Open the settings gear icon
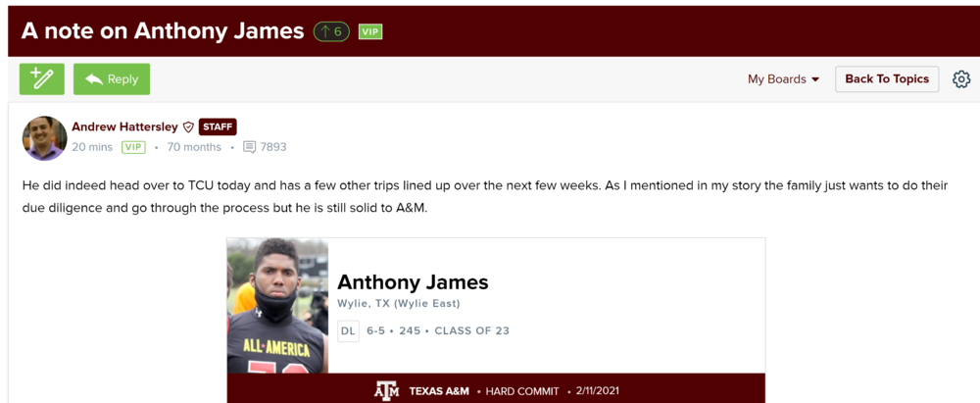The height and width of the screenshot is (403, 980). 960,79
